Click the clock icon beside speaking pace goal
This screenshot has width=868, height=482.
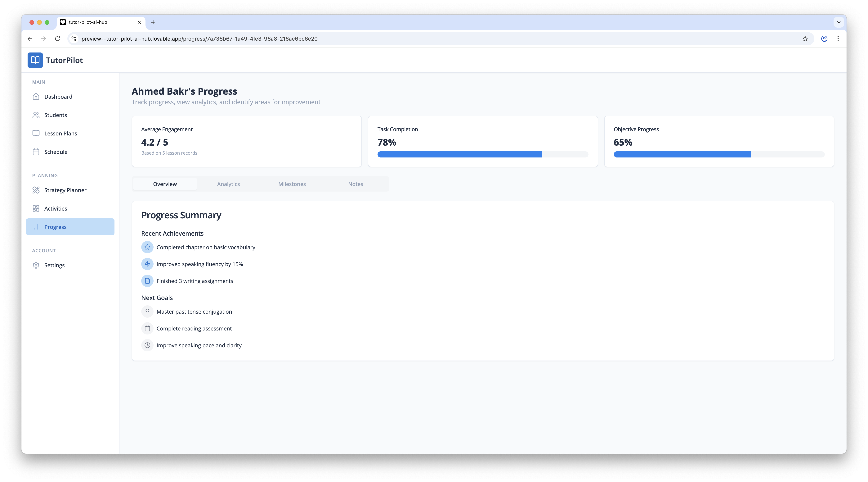coord(147,345)
